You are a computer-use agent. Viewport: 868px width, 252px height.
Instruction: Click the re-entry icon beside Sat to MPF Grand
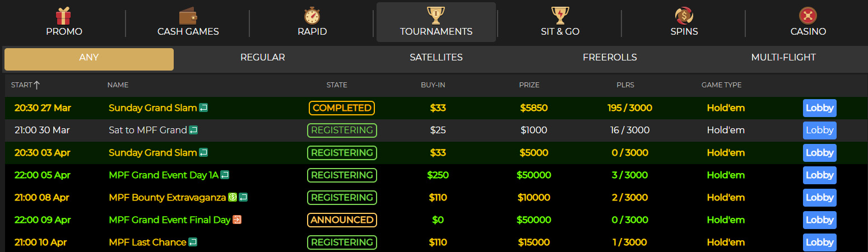(193, 130)
